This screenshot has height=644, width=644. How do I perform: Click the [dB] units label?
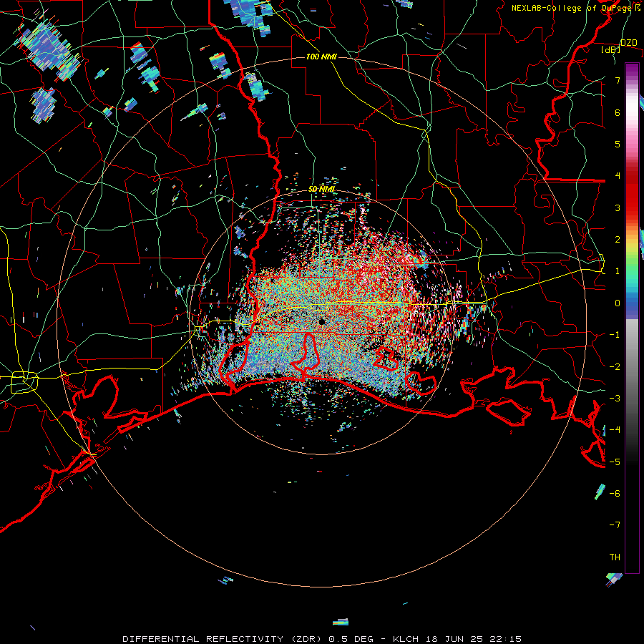pos(611,50)
